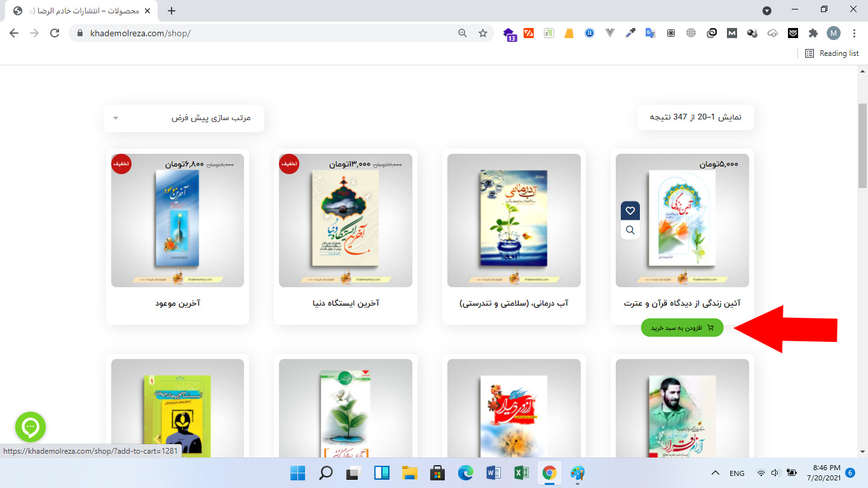The image size is (868, 488).
Task: Switch to the shop page browser tab
Action: tap(76, 10)
